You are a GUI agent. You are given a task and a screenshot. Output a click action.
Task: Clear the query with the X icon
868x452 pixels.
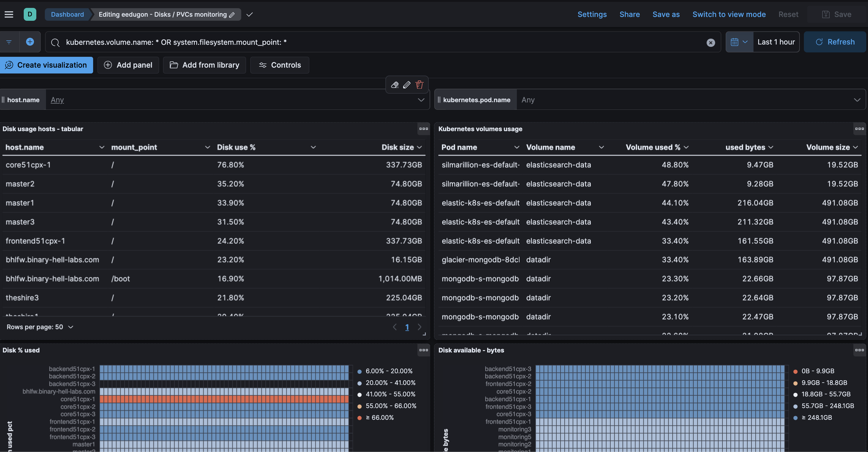[711, 42]
